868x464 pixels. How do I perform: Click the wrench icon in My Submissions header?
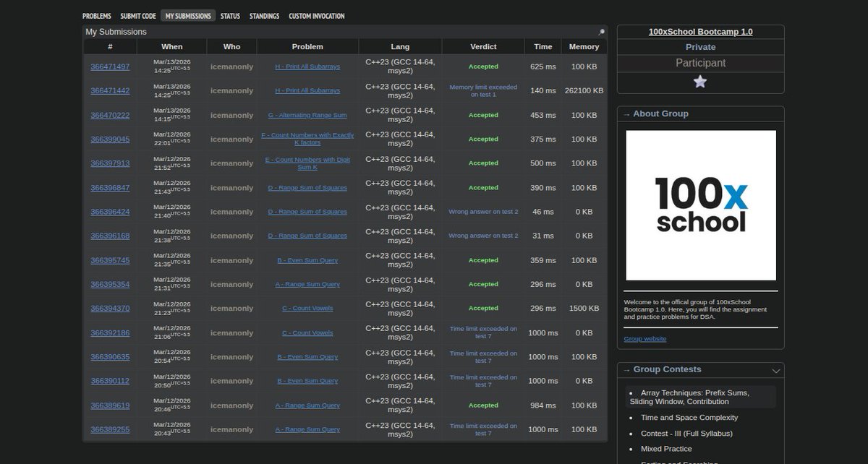pyautogui.click(x=600, y=32)
